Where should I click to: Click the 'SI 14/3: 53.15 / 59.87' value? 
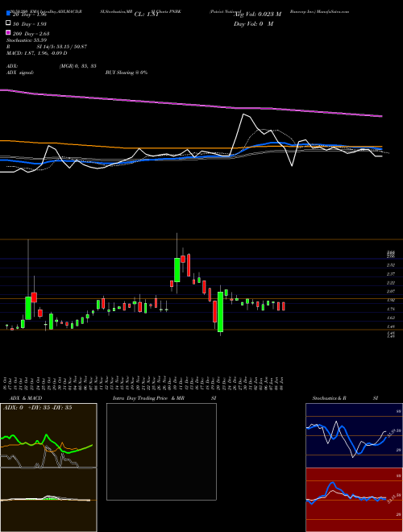(62, 47)
